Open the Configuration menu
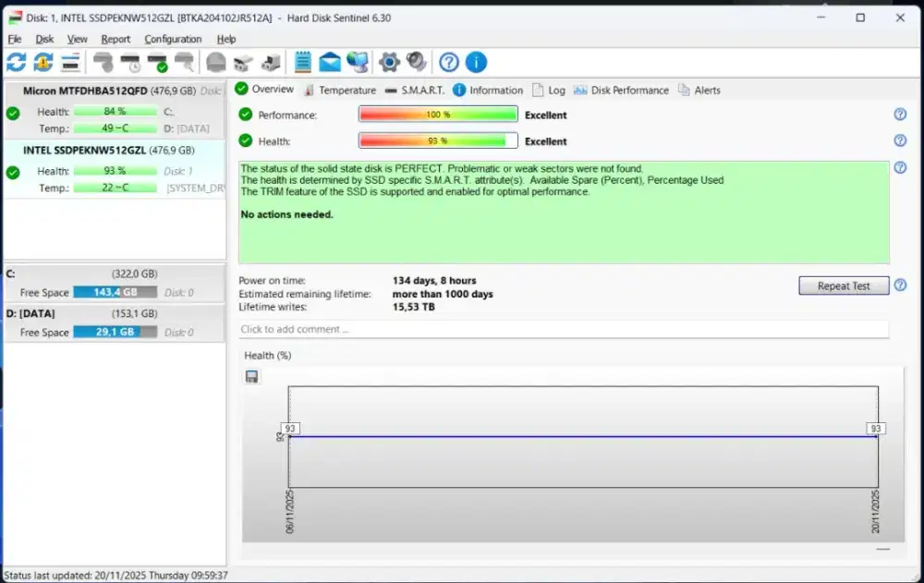Viewport: 924px width, 583px height. click(172, 39)
